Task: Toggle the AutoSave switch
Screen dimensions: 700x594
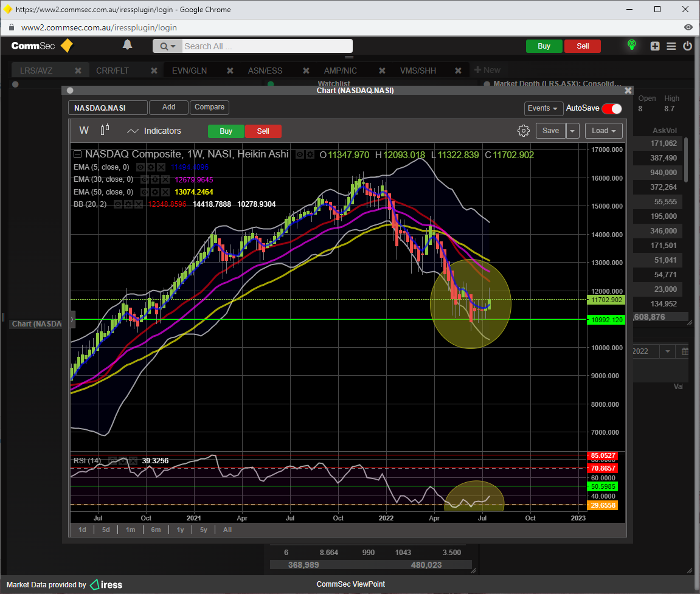Action: coord(612,108)
